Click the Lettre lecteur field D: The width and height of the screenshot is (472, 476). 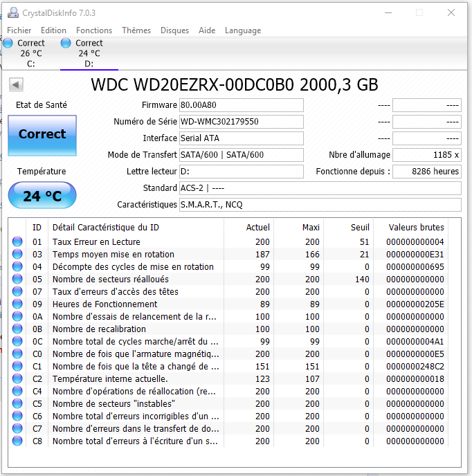[x=242, y=172]
